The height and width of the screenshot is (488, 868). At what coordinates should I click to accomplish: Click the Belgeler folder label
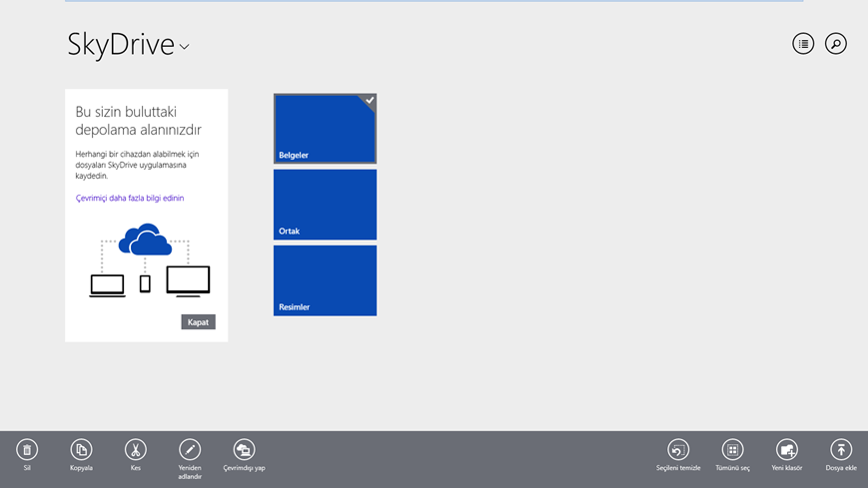point(294,156)
